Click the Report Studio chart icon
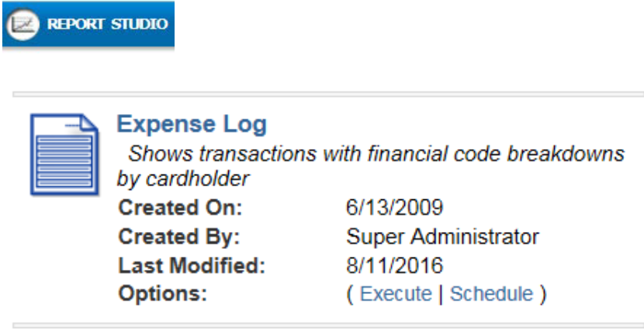This screenshot has height=332, width=644. coord(22,24)
